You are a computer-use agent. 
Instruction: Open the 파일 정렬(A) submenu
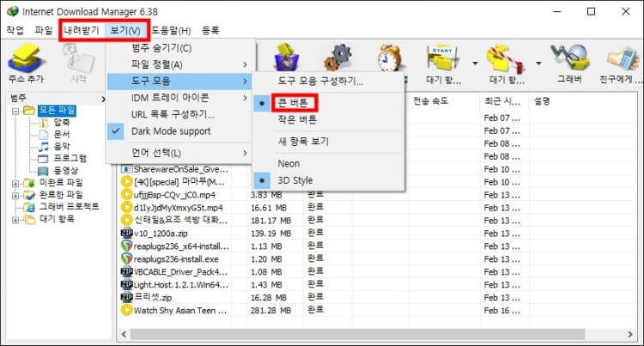point(179,64)
